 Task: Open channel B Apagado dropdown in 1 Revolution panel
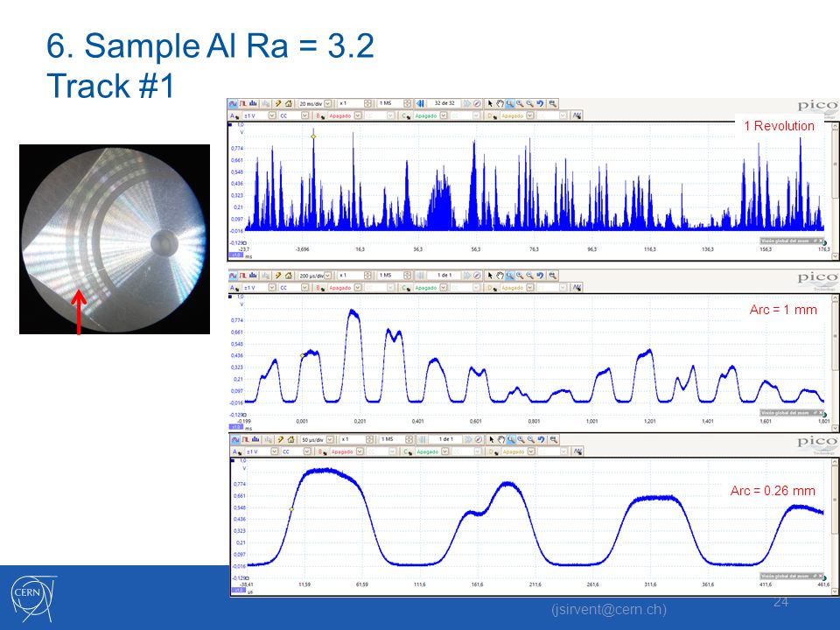click(357, 115)
